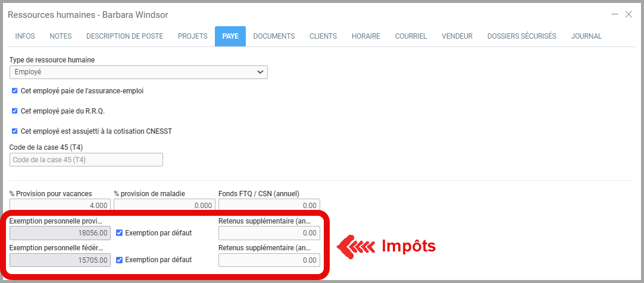Close the Barbara Windsor dialog

click(x=629, y=14)
